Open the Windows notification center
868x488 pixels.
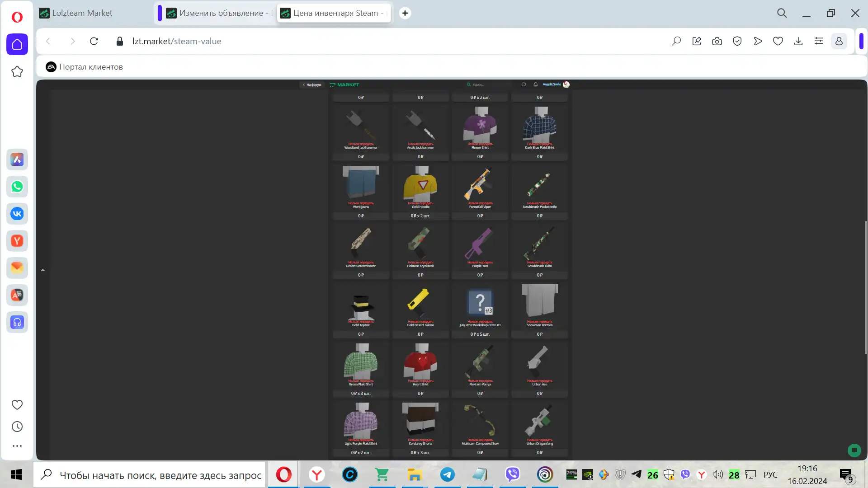point(847,475)
